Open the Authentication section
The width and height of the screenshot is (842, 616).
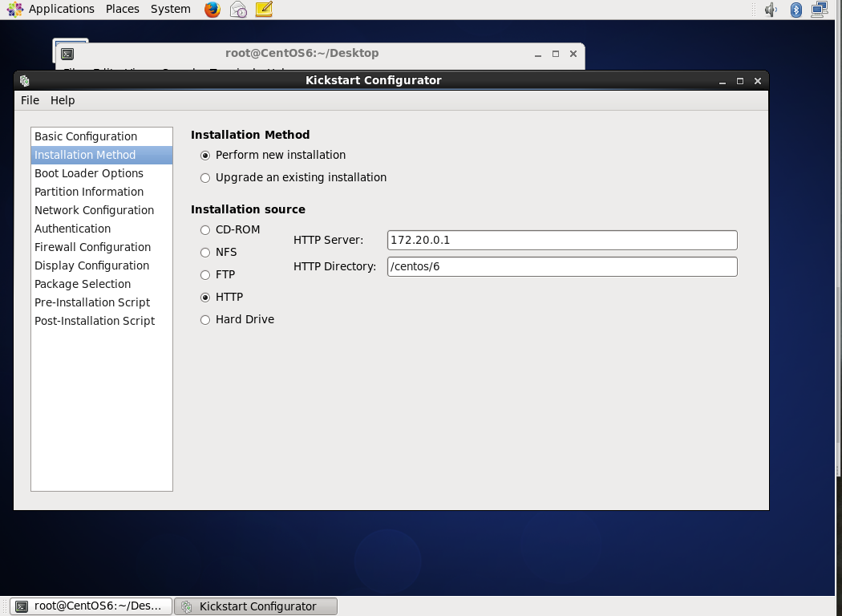pos(102,229)
